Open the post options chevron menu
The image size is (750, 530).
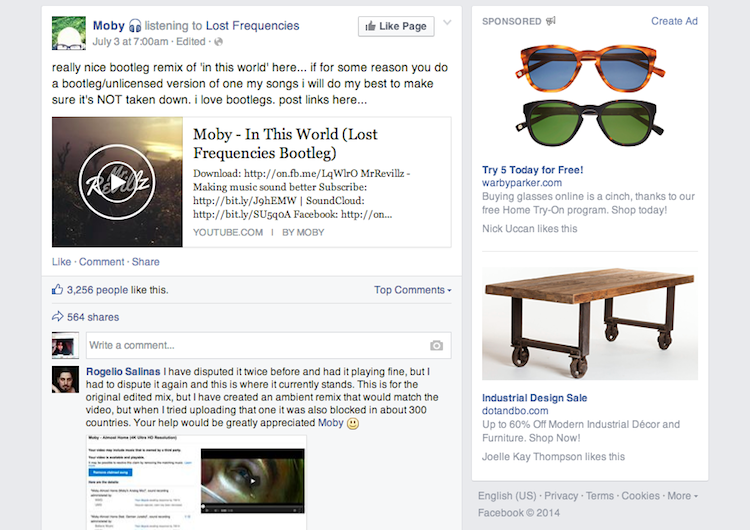point(447,22)
